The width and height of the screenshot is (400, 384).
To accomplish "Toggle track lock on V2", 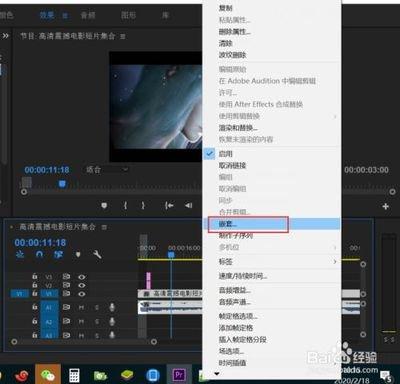I will 35,285.
